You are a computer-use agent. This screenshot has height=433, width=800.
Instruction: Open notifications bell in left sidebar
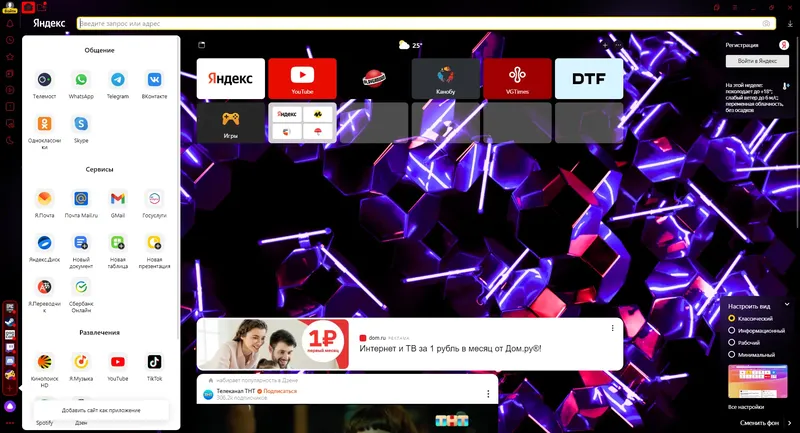click(x=10, y=23)
